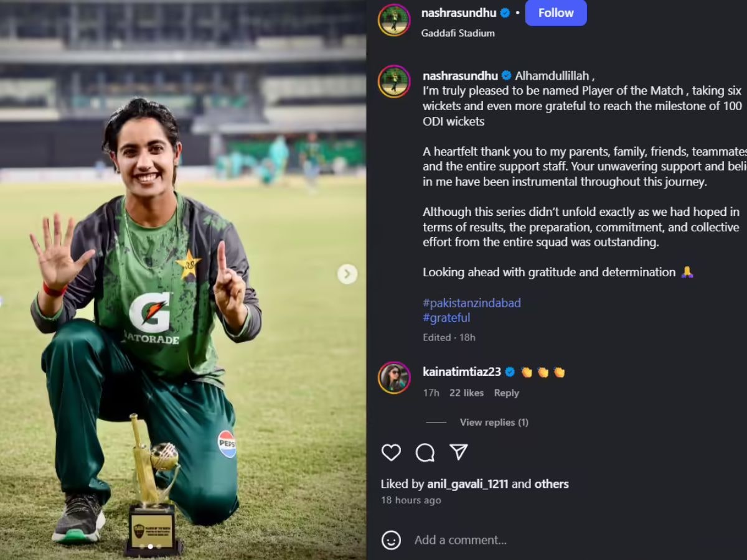Click the share paper plane icon
747x560 pixels.
(x=459, y=452)
